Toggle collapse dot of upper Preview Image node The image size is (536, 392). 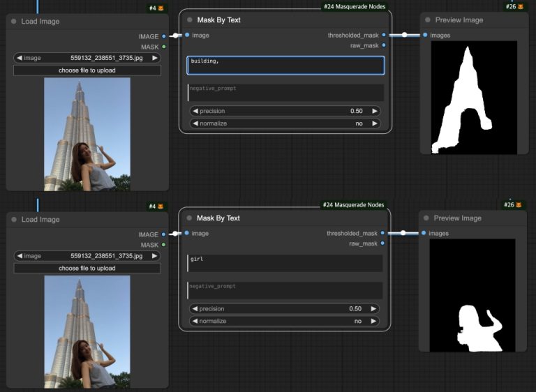click(x=428, y=20)
